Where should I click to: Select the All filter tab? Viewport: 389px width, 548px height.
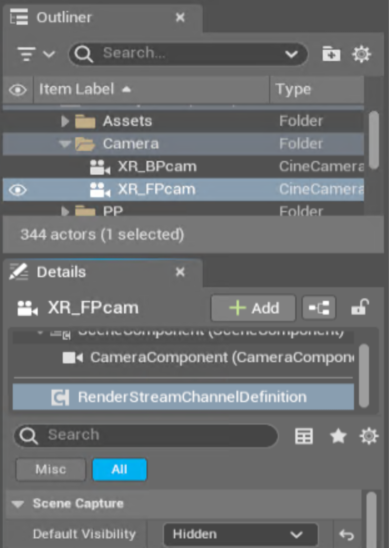tap(120, 469)
